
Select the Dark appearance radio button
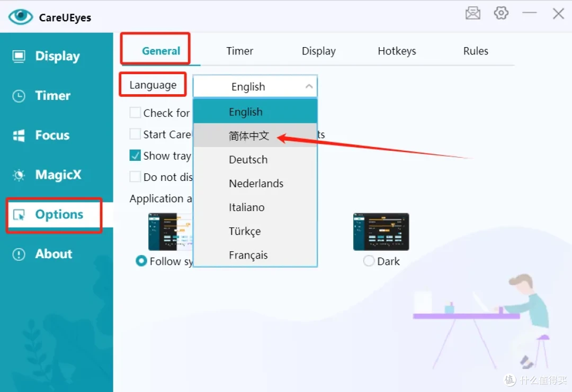pos(369,261)
